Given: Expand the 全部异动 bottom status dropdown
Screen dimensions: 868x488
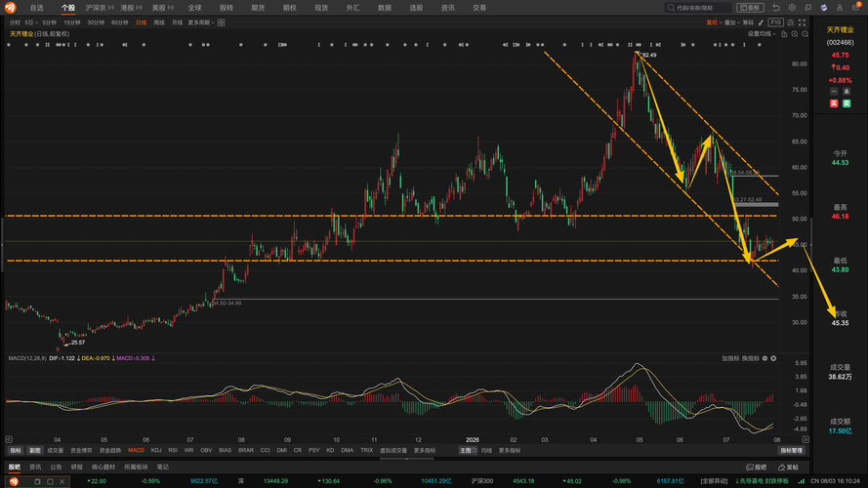Looking at the screenshot, I should click(x=714, y=481).
